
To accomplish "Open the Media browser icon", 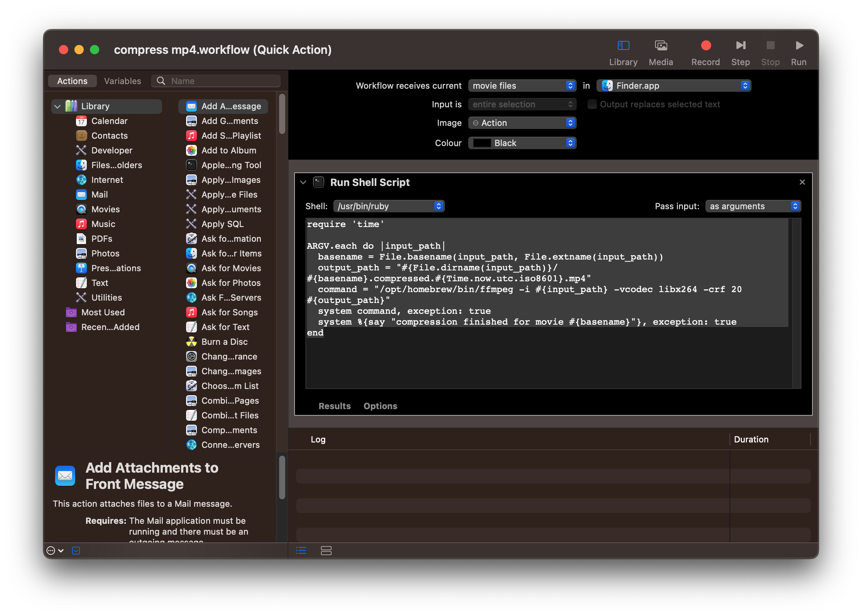I will (x=661, y=46).
